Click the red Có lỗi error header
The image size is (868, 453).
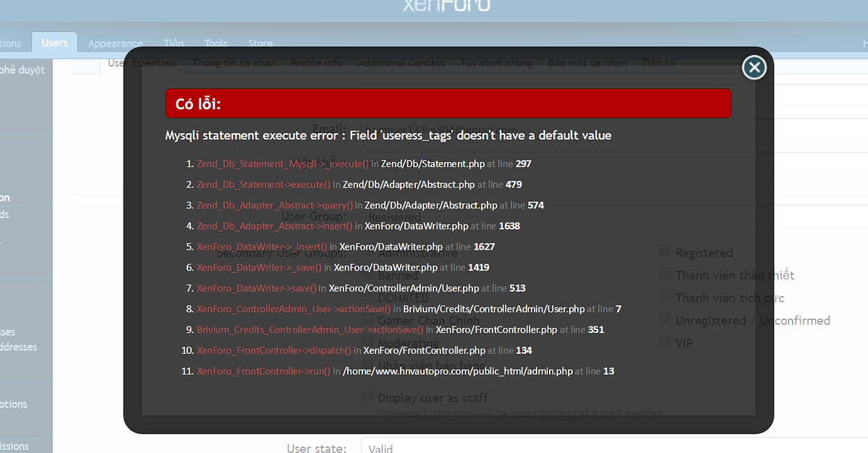pos(448,103)
